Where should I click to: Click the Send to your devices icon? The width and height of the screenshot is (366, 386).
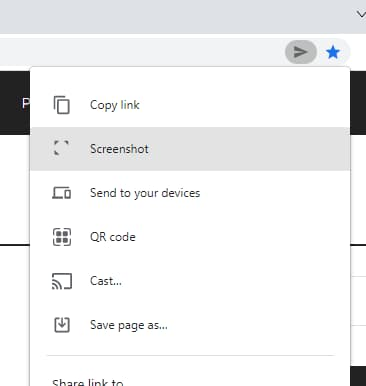(62, 193)
